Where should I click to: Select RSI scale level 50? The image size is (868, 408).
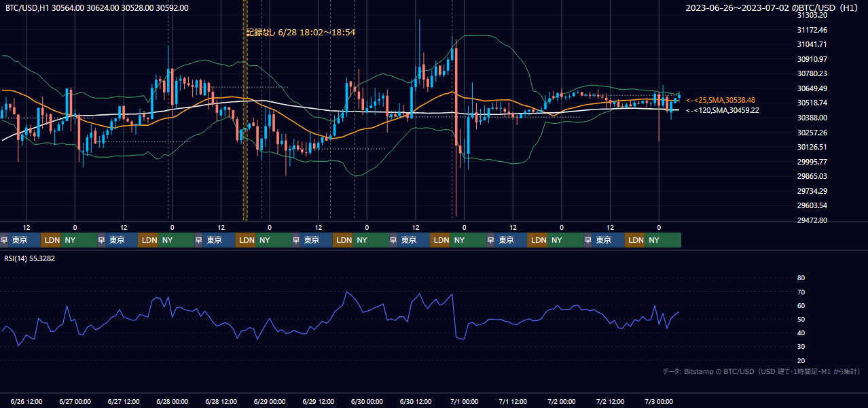click(801, 319)
